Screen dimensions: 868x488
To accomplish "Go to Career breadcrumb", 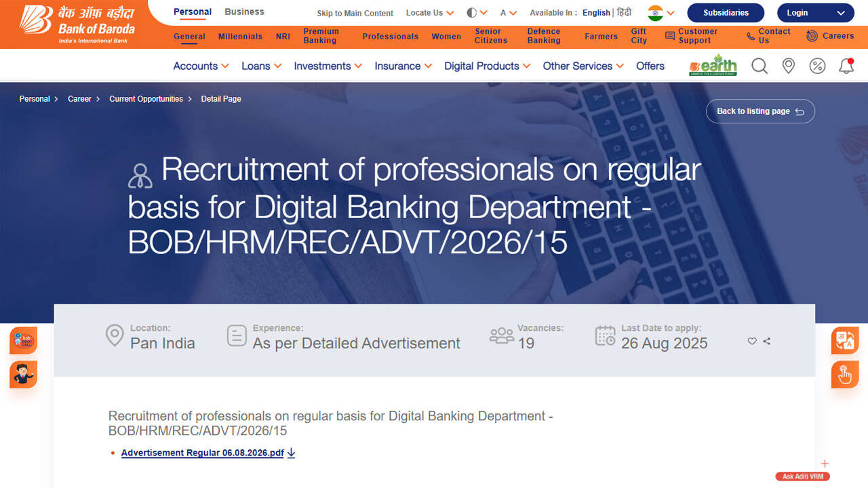I will click(79, 99).
